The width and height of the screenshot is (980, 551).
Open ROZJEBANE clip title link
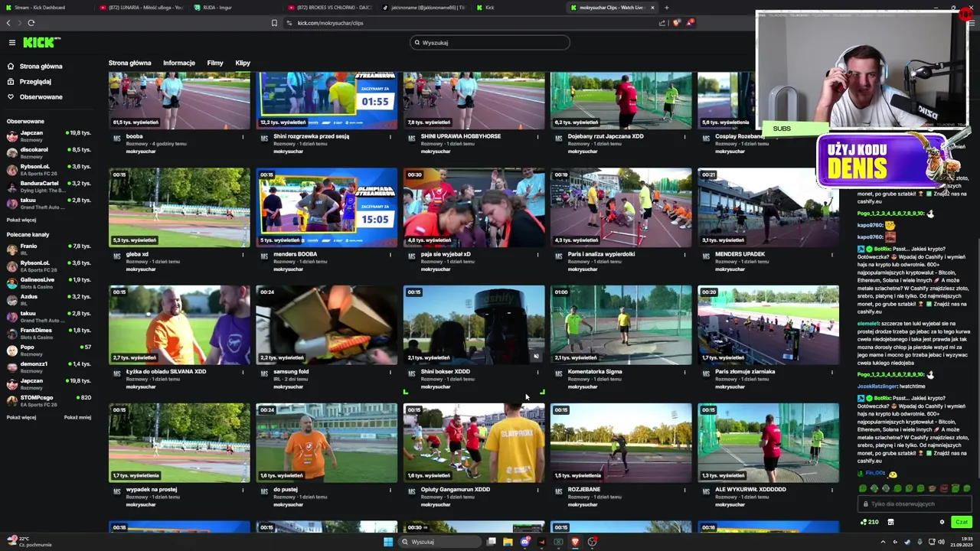tap(584, 490)
